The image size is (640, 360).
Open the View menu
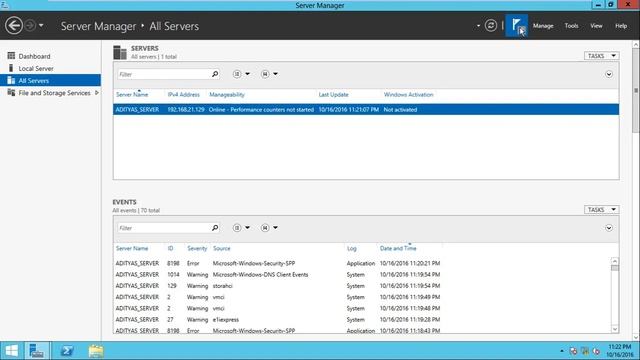coord(596,26)
